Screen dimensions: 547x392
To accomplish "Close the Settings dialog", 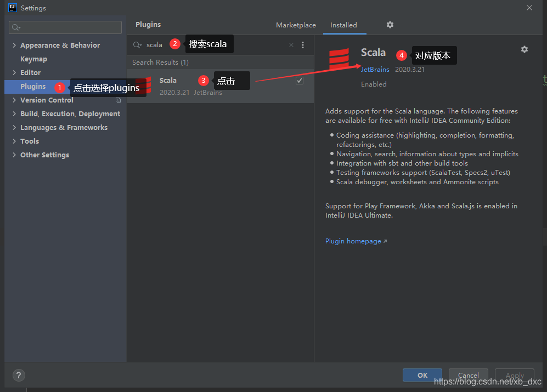I will click(x=529, y=8).
